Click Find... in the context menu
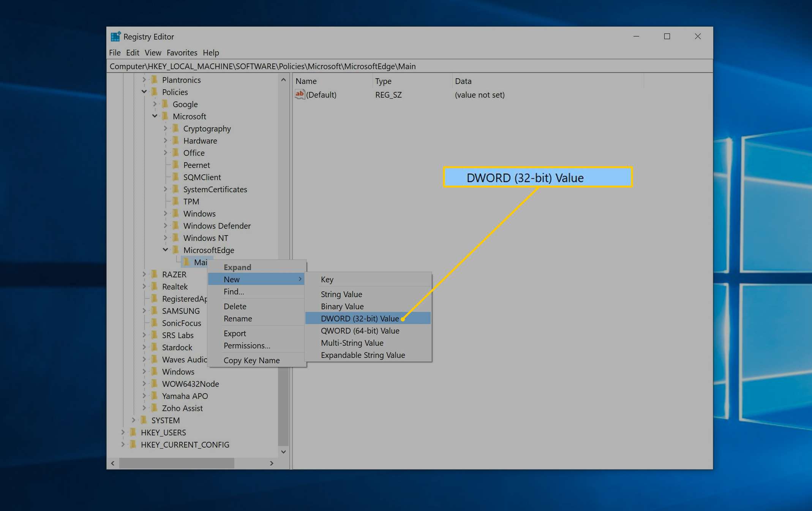 point(256,291)
